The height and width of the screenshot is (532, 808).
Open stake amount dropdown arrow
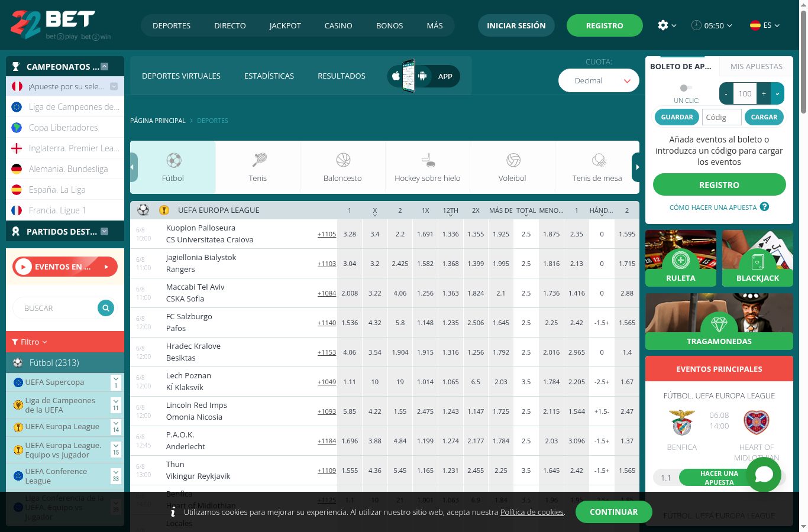[x=777, y=93]
